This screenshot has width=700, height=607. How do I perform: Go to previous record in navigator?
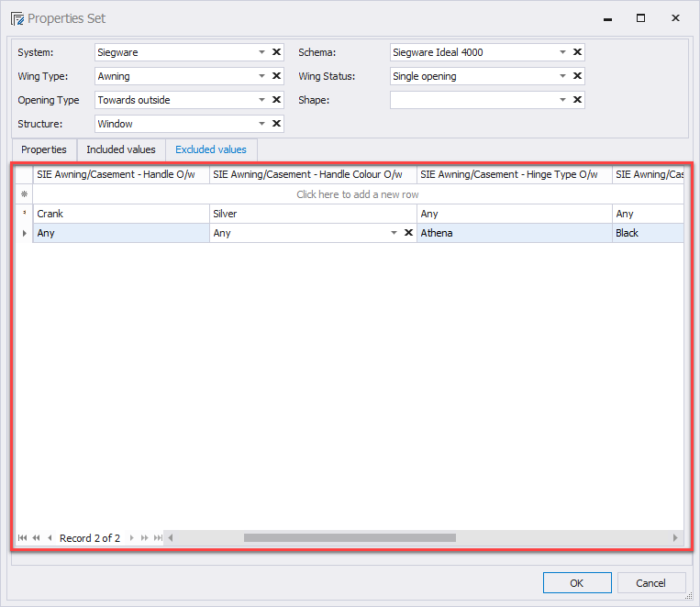(x=50, y=538)
